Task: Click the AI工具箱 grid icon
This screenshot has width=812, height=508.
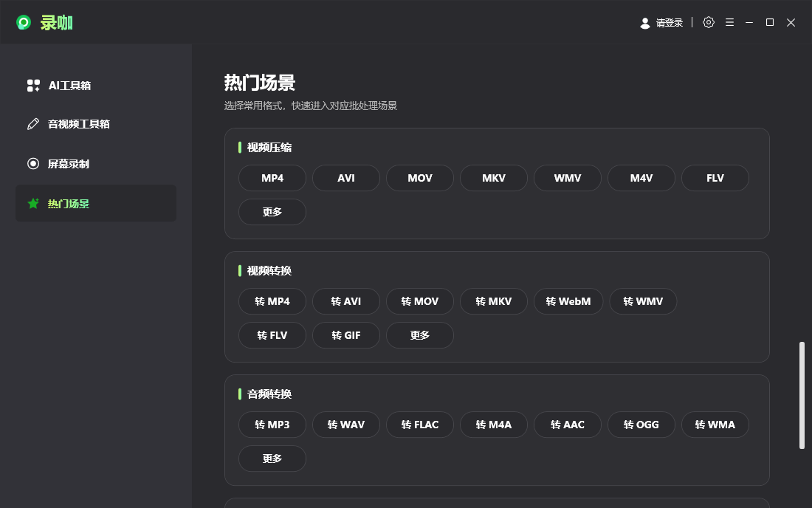Action: (33, 86)
